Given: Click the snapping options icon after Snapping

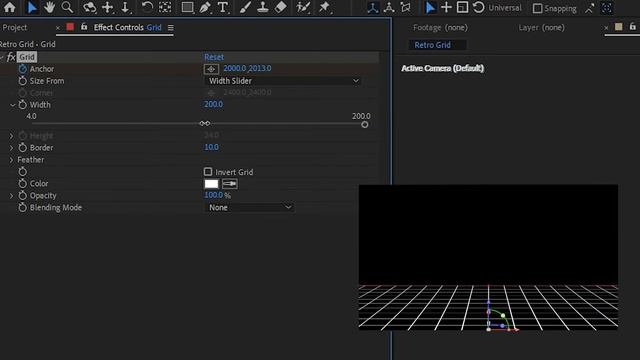Looking at the screenshot, I should (x=589, y=8).
